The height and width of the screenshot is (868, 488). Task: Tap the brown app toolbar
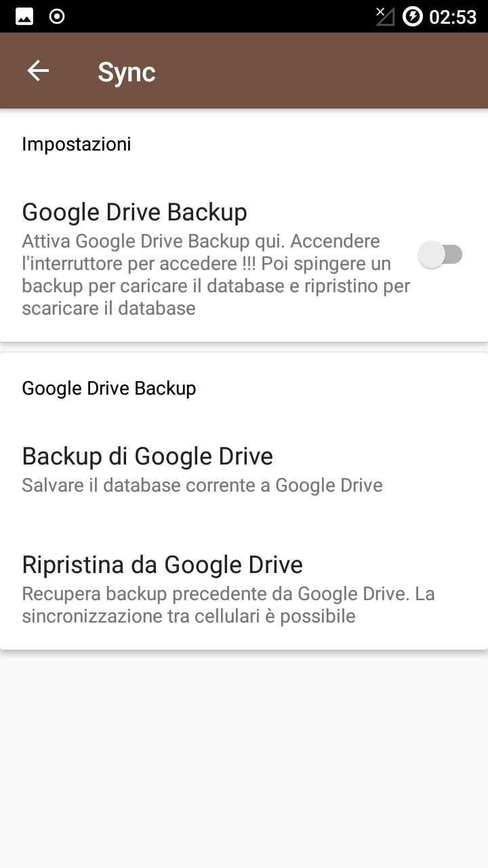click(244, 71)
